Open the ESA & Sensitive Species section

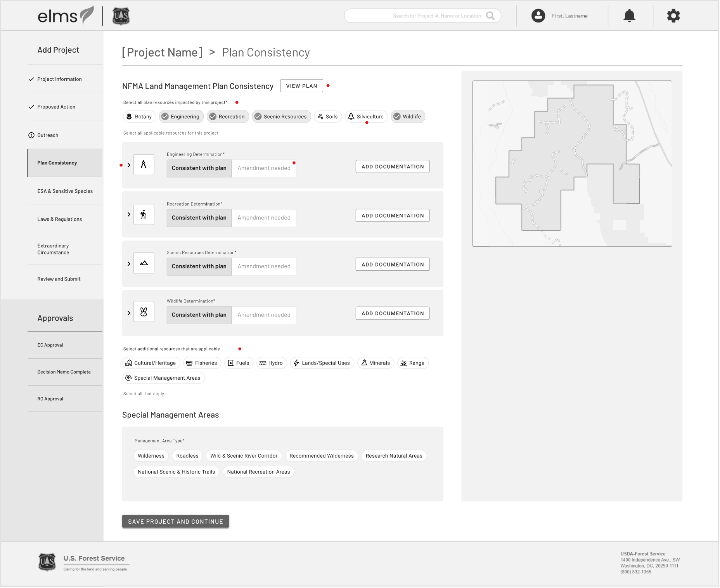(x=64, y=191)
